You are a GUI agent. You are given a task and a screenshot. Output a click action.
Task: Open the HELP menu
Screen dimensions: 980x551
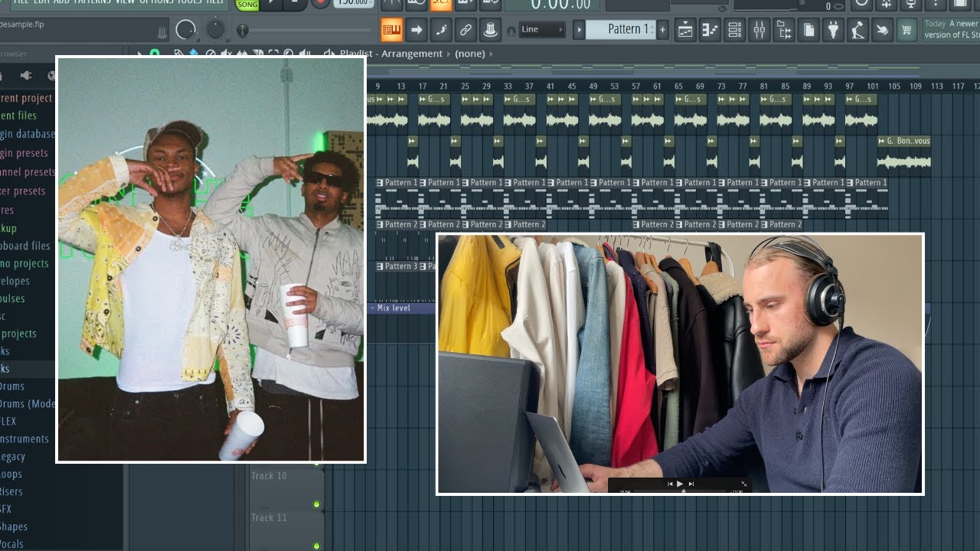(215, 2)
